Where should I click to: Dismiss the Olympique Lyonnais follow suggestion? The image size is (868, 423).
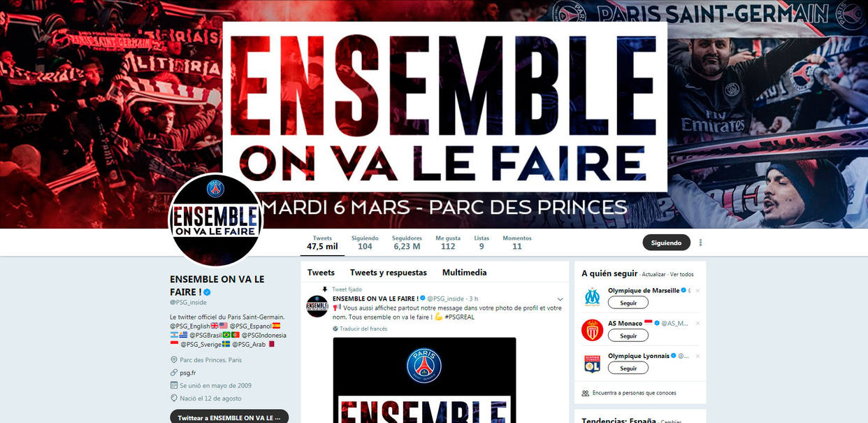(x=697, y=356)
